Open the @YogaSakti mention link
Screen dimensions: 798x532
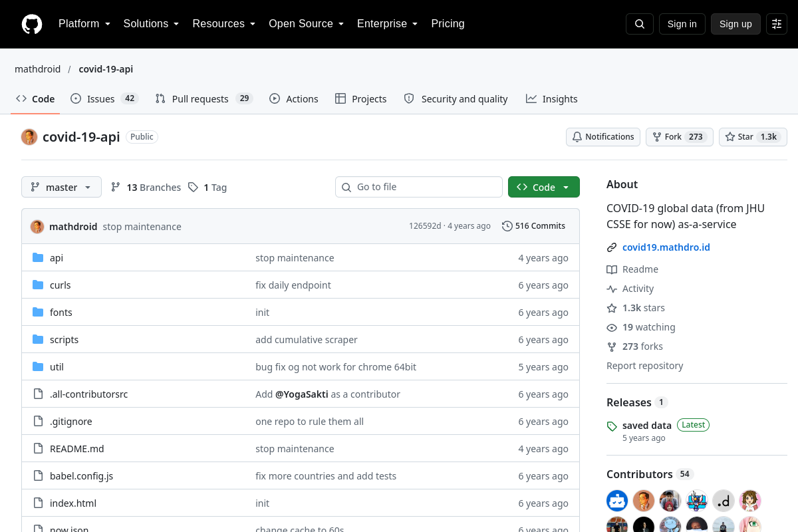click(302, 394)
